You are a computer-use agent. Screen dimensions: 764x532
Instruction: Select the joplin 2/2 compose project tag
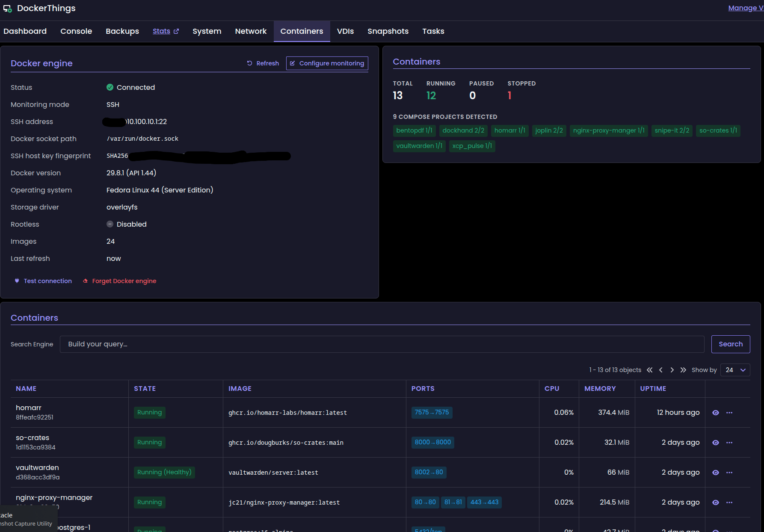(x=549, y=130)
